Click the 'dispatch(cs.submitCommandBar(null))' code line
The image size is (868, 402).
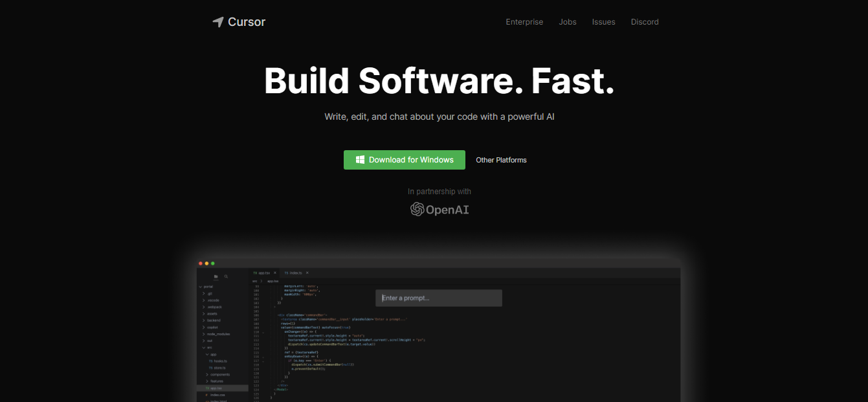[x=322, y=364]
